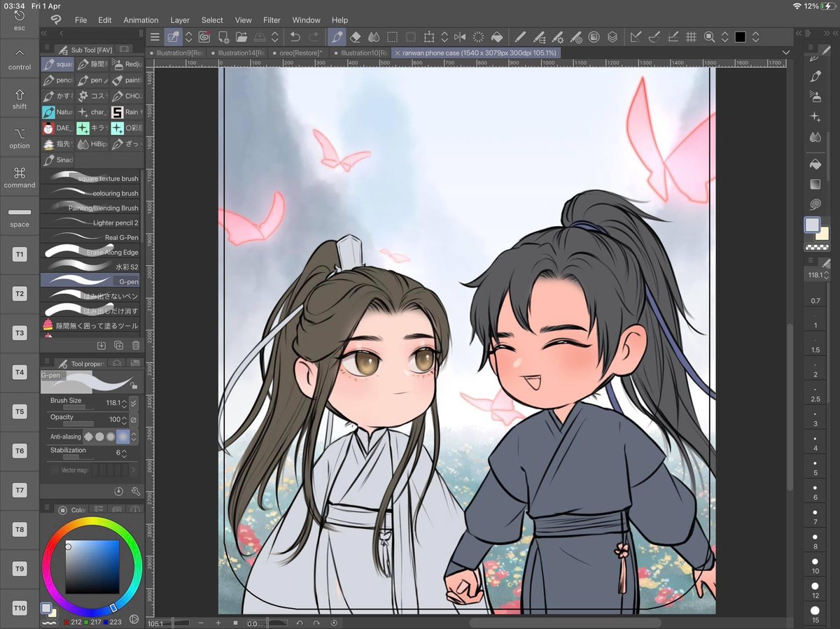Adjust Stabilization value with stepper arrows
The width and height of the screenshot is (840, 629).
(125, 453)
